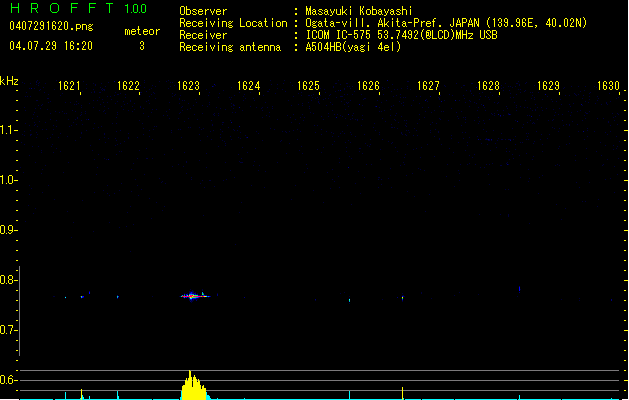Click the small echo dot near 1627

(402, 298)
